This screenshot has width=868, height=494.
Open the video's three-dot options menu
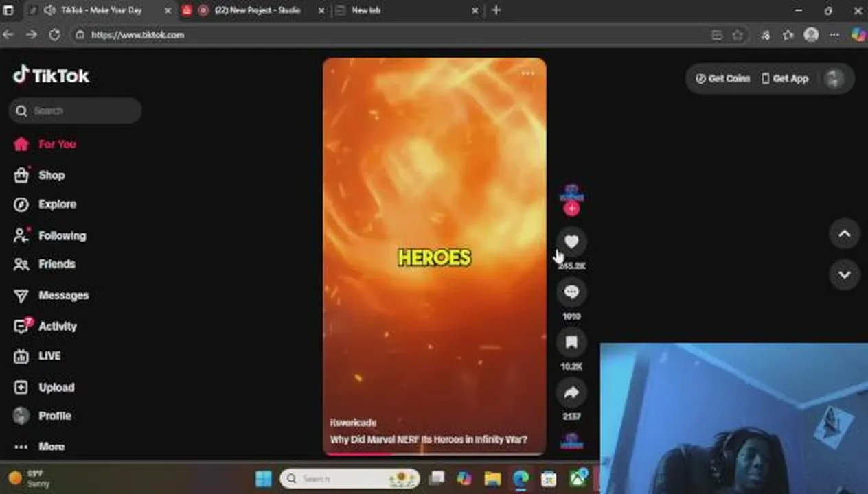pos(527,73)
